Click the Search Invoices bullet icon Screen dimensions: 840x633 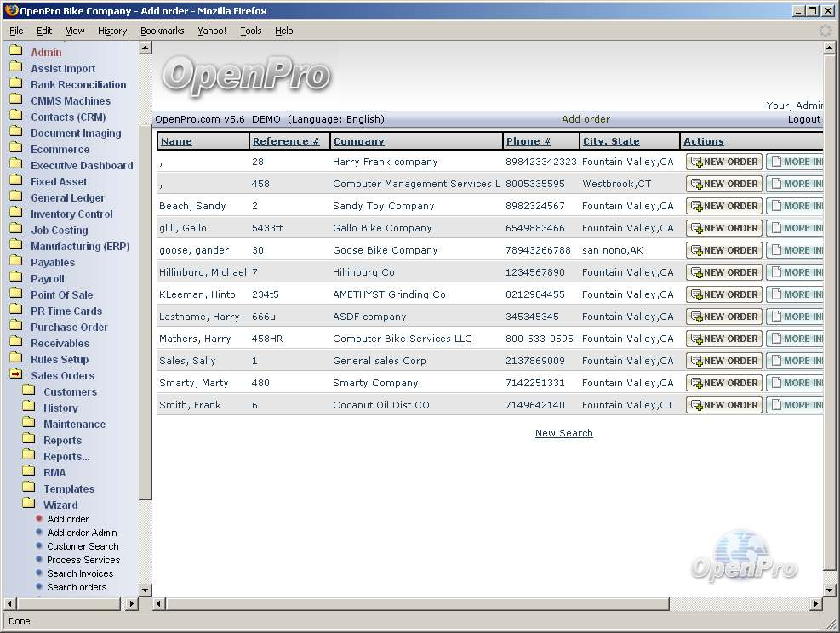click(x=39, y=573)
